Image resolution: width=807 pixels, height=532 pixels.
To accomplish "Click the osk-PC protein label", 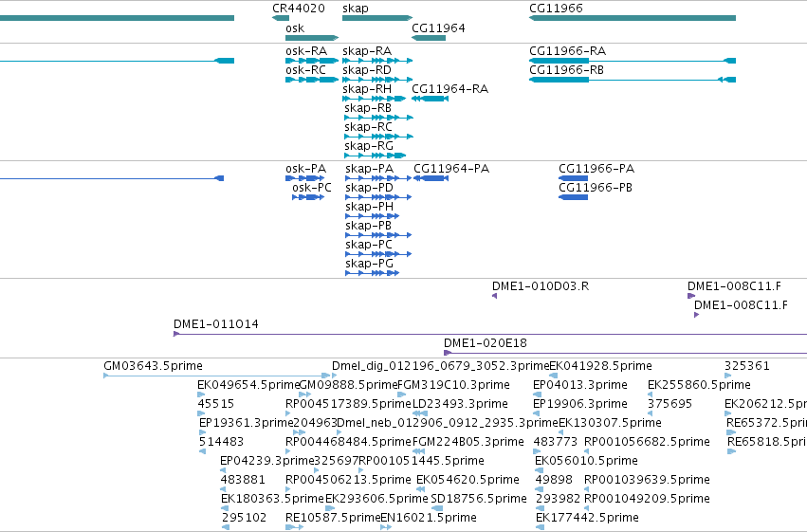I will pyautogui.click(x=312, y=188).
